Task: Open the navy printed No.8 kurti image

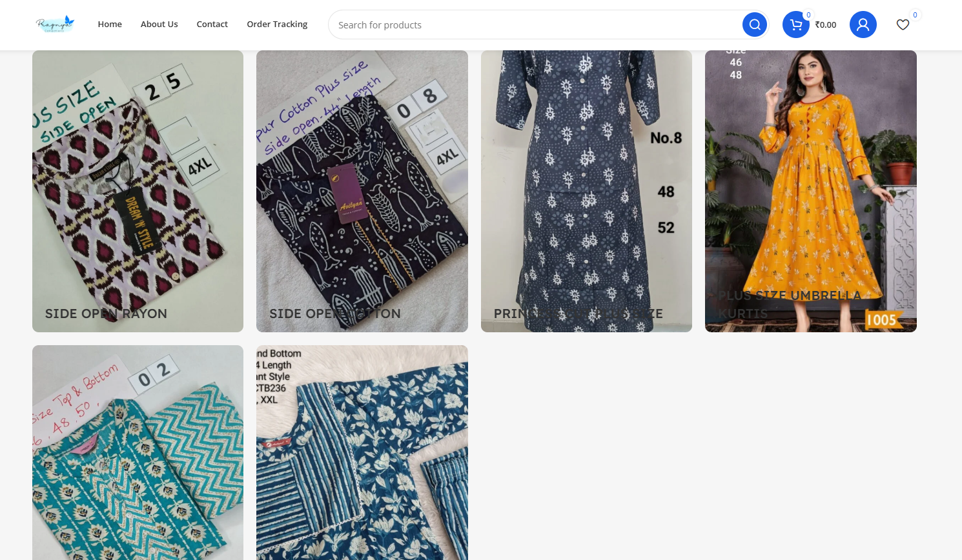Action: coord(586,187)
